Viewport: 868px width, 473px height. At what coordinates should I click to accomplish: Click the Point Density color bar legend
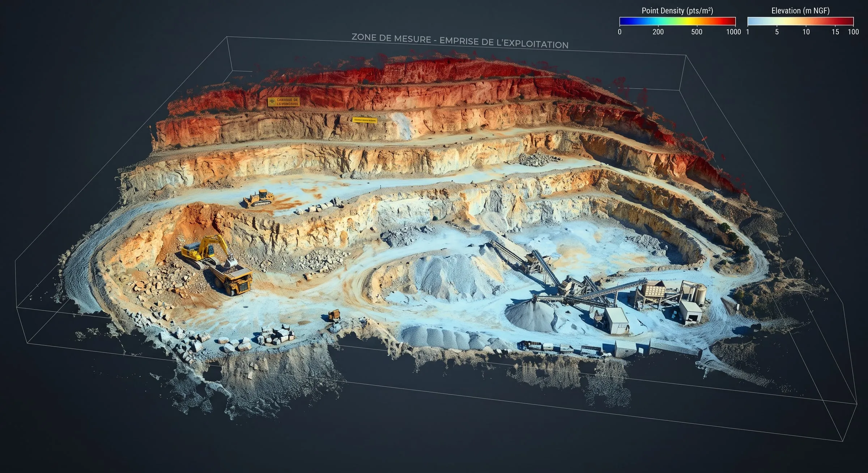click(x=677, y=21)
